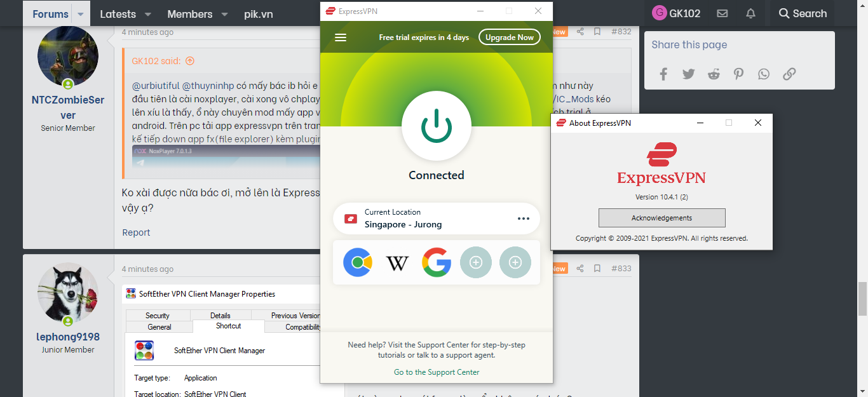Screen dimensions: 868x397
Task: Open NTCZombieServer username link
Action: click(x=68, y=107)
